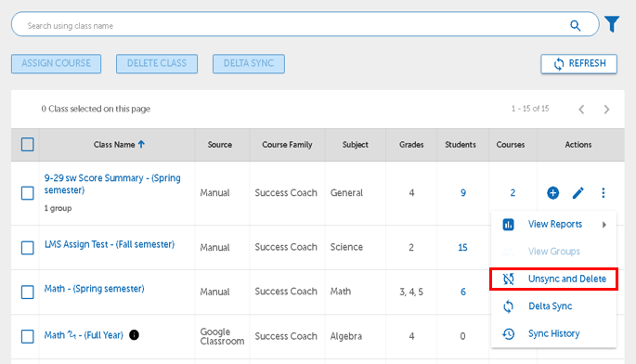The image size is (636, 364).
Task: Click the ASSIGN COURSE button
Action: tap(56, 64)
